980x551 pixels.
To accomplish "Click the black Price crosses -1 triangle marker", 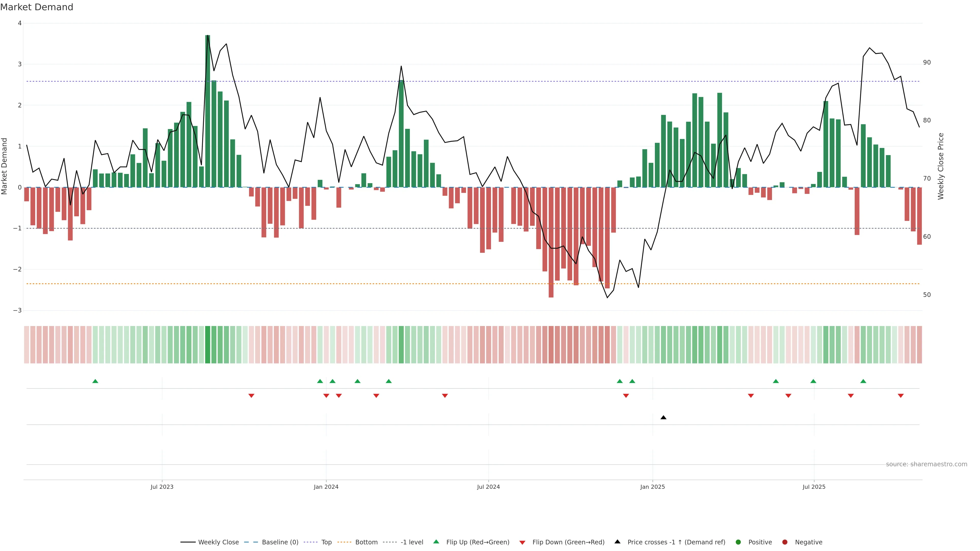I will 664,418.
